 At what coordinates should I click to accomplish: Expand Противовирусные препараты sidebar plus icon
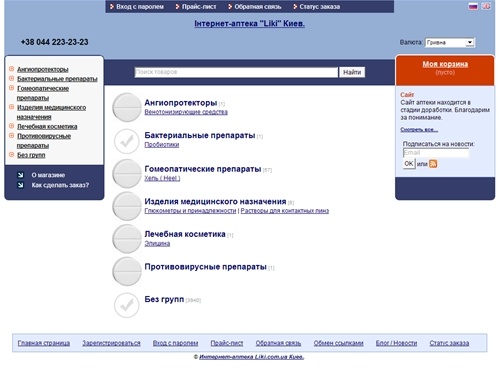tap(11, 136)
